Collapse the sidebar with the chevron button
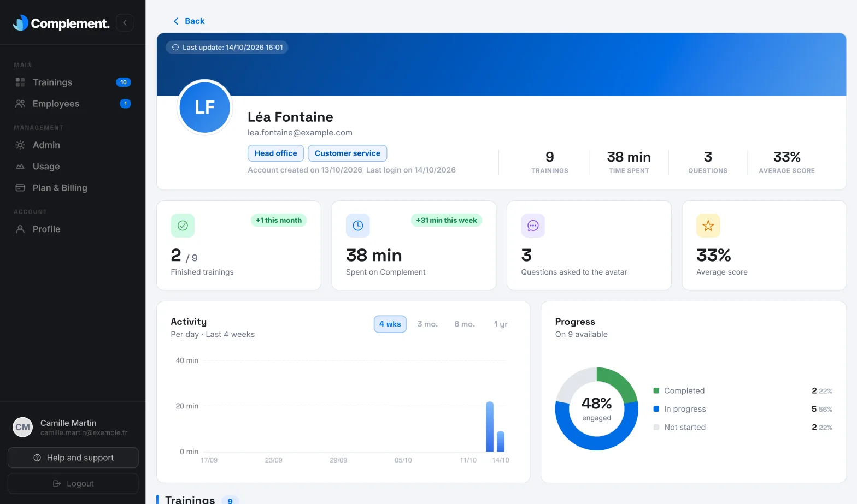 125,22
